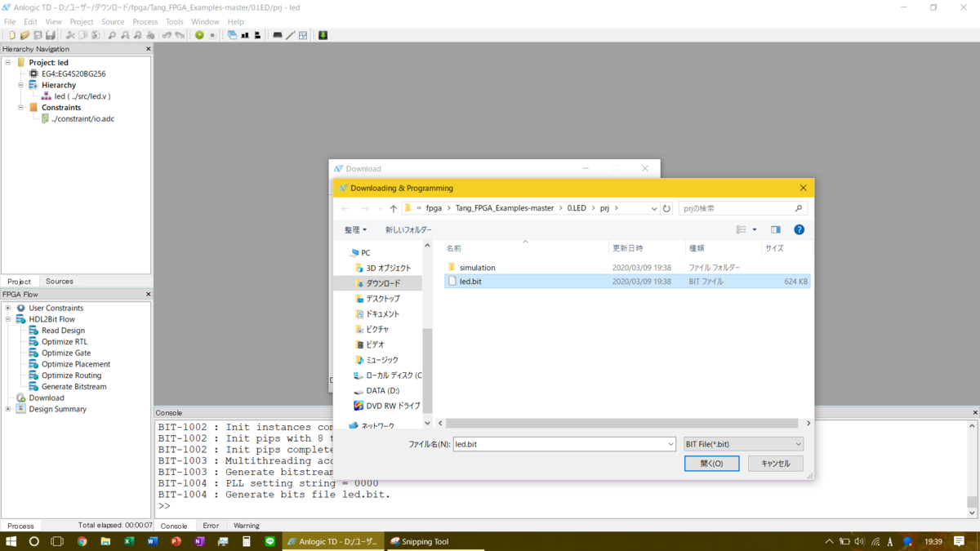
Task: Open the BIT File(*.bit) filter dropdown
Action: pyautogui.click(x=743, y=444)
